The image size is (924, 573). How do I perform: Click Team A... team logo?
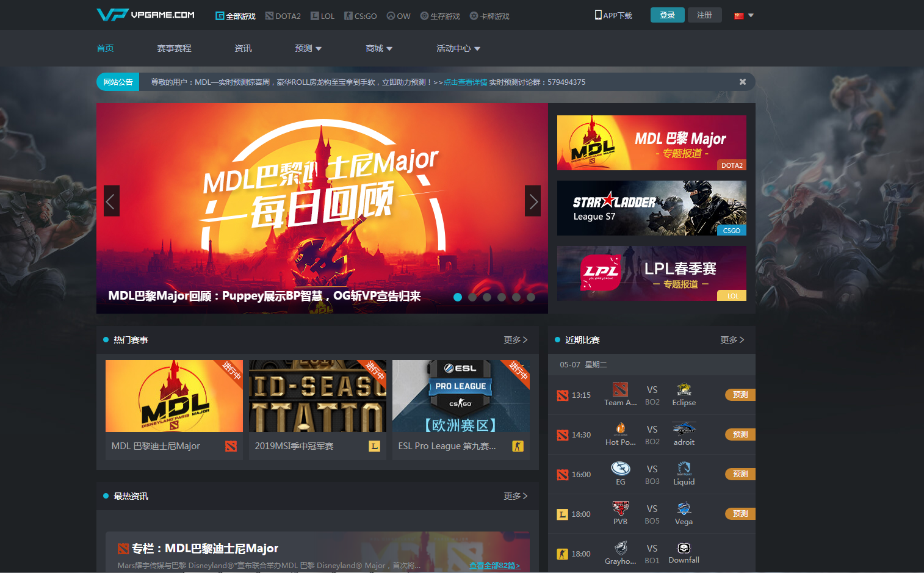point(620,389)
